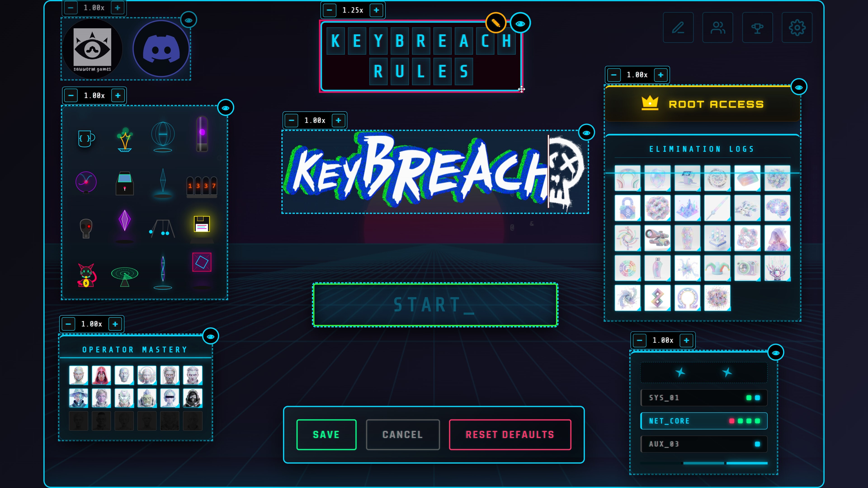The height and width of the screenshot is (488, 868).
Task: Open the trophy achievements icon
Action: point(757,28)
